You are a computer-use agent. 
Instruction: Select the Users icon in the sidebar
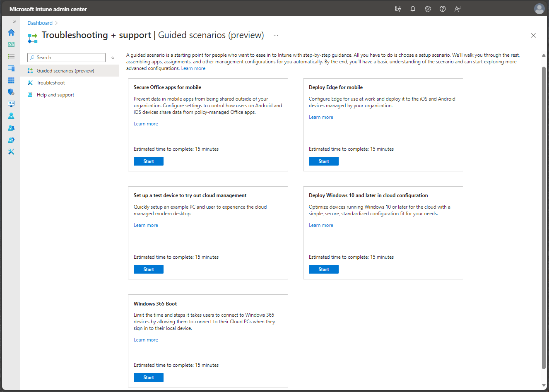click(11, 115)
